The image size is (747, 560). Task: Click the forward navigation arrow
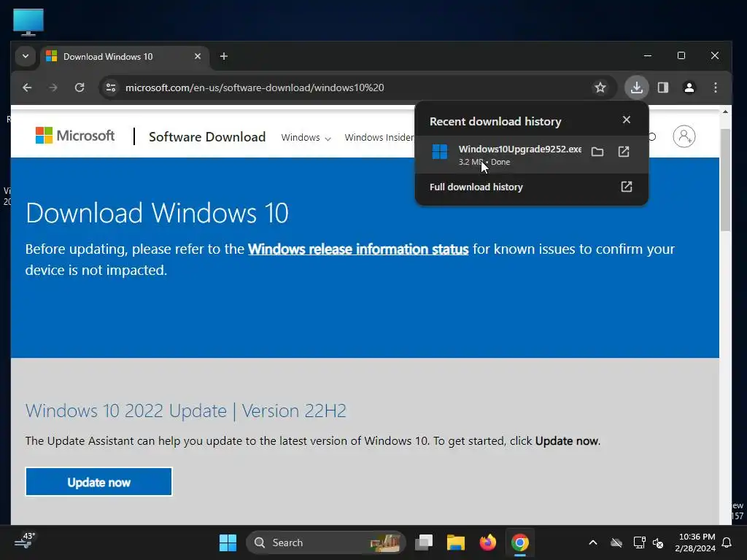tap(53, 87)
